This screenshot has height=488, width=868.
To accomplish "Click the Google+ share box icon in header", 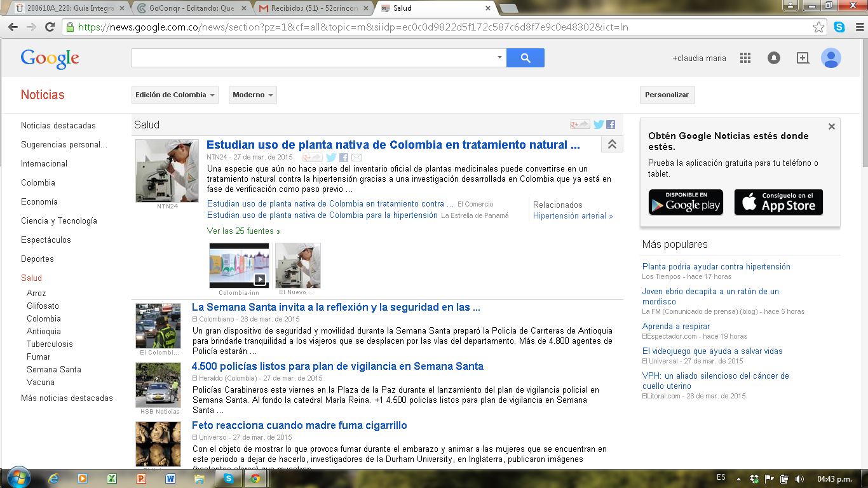I will 803,58.
